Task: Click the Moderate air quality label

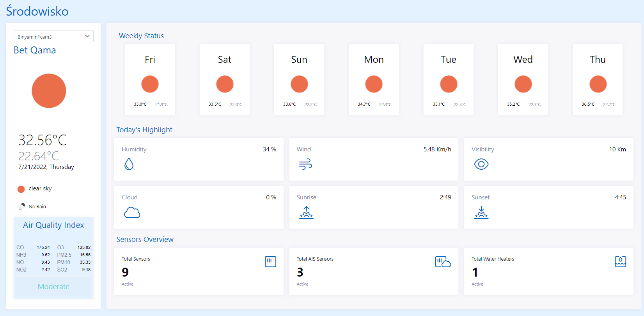Action: coord(53,286)
